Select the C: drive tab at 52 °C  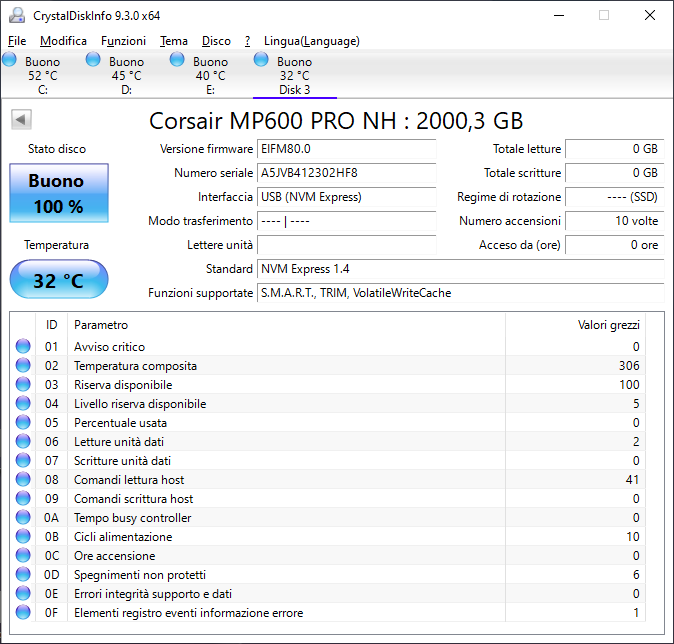(42, 75)
